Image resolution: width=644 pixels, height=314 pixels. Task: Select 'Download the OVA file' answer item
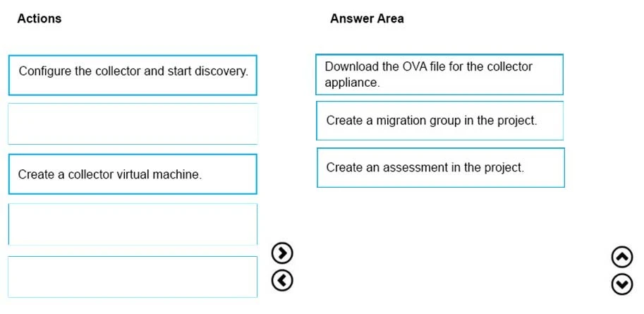click(x=439, y=74)
